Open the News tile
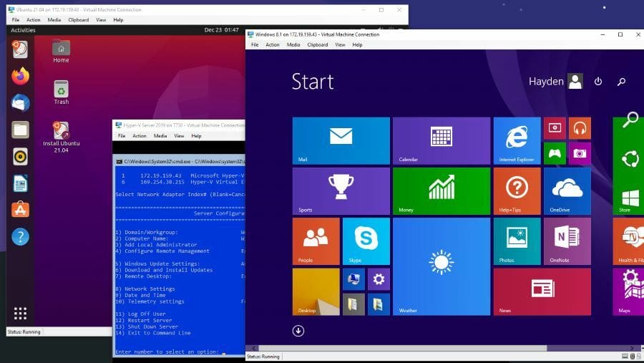The height and width of the screenshot is (363, 644). [542, 292]
